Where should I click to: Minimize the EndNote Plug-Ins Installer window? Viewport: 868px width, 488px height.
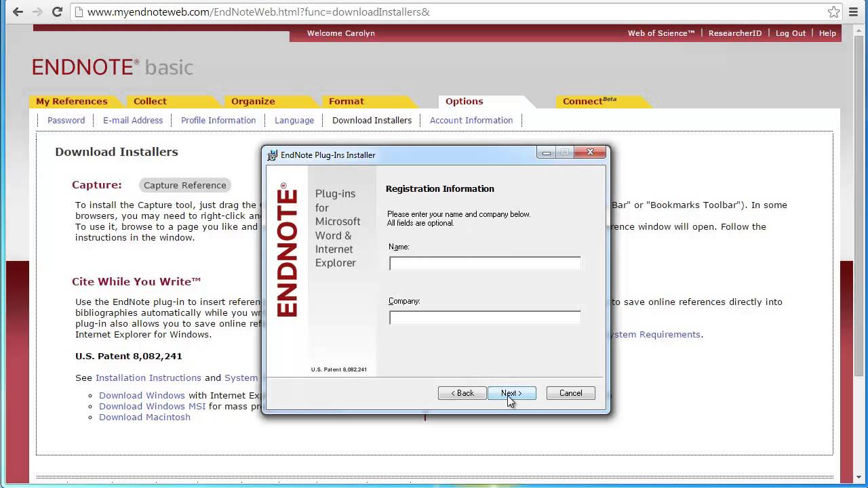click(547, 152)
